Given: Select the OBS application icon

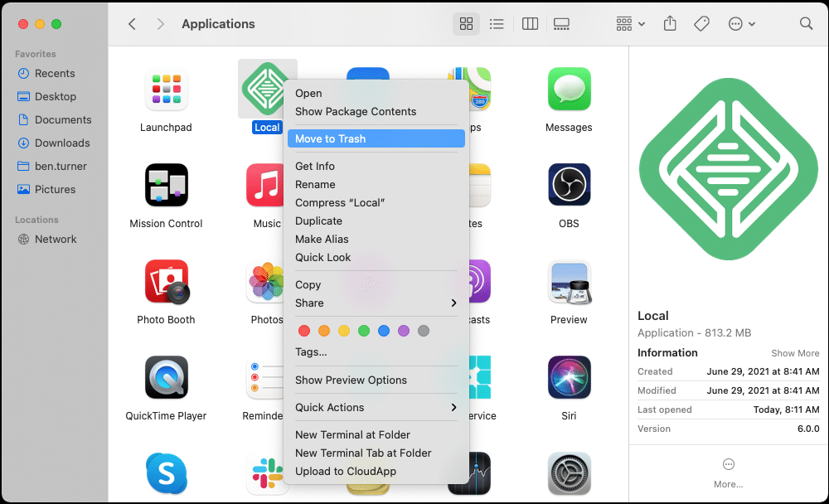Looking at the screenshot, I should pyautogui.click(x=569, y=185).
